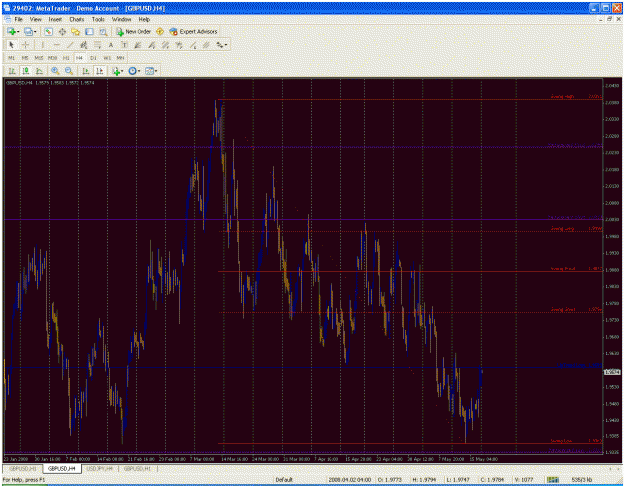Click the chart window icon beside File
Image resolution: width=625 pixels, height=486 pixels.
pyautogui.click(x=7, y=19)
